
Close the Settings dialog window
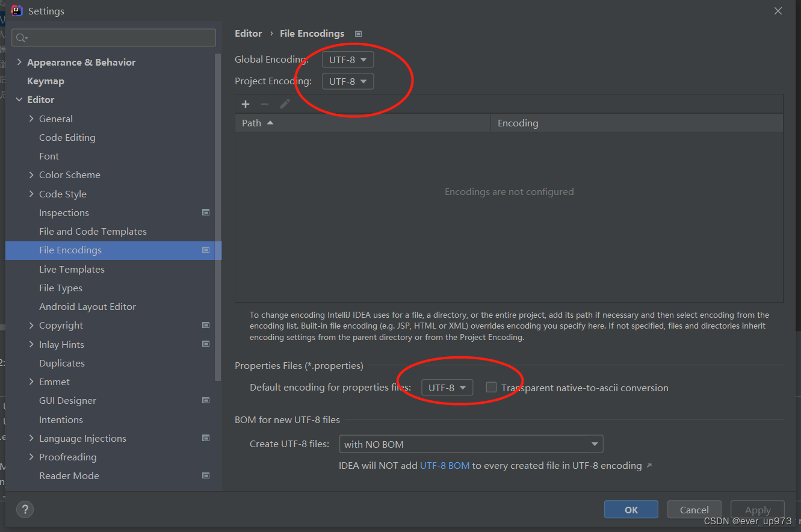[778, 11]
